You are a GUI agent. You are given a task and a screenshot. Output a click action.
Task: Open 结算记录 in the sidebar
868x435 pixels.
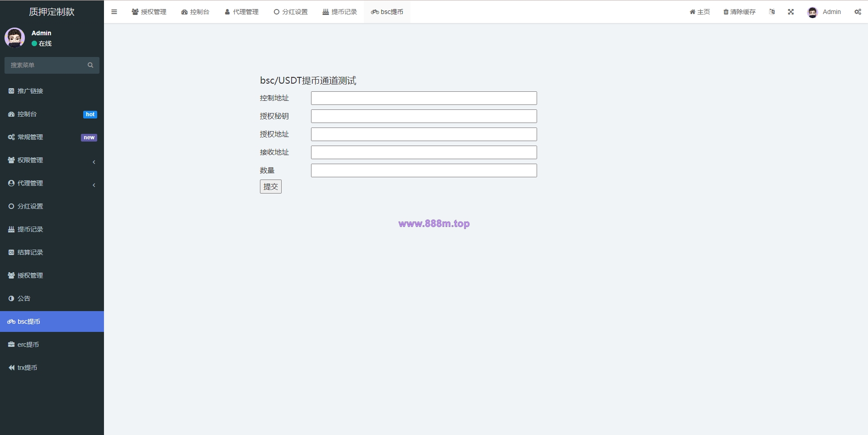52,252
